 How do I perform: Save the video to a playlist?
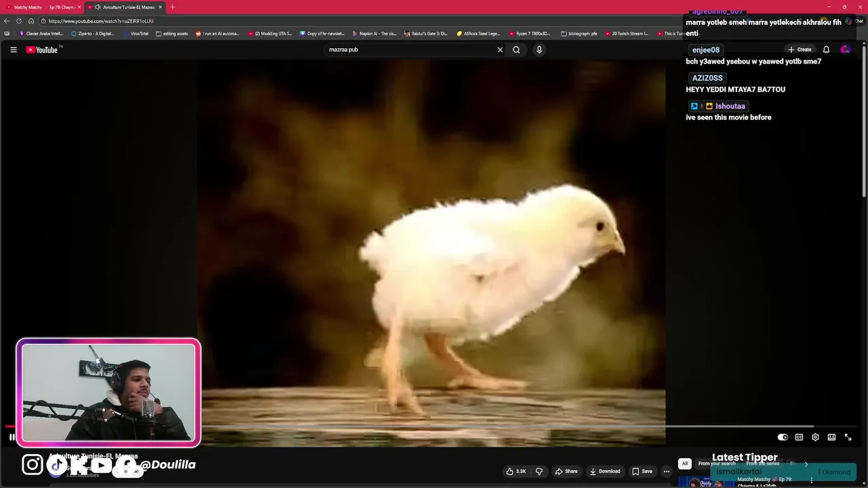[642, 471]
